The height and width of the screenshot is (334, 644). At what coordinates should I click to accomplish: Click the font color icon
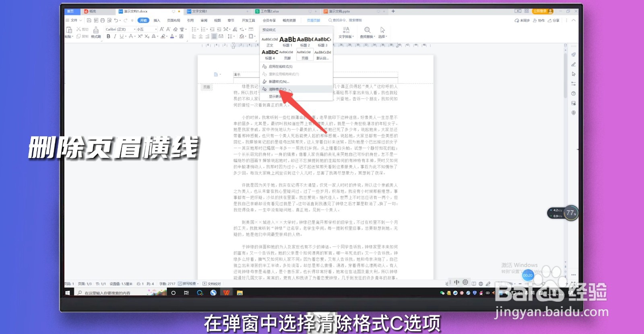(x=172, y=36)
